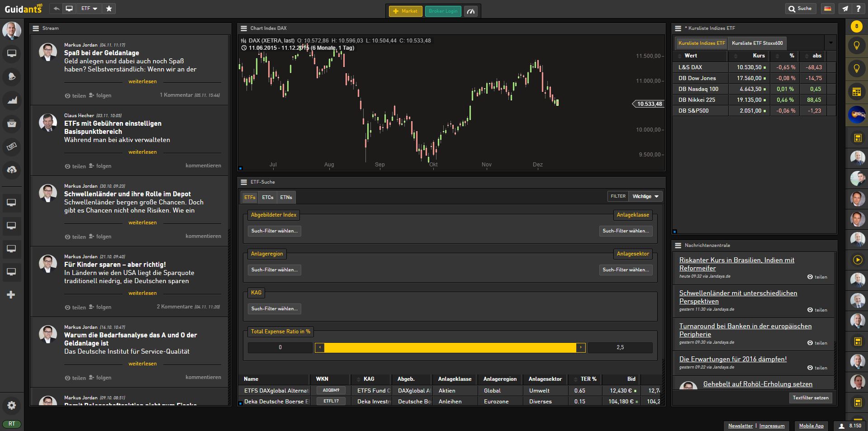Choose filter for Anlageklasse
Viewport: 868px width, 431px height.
626,231
